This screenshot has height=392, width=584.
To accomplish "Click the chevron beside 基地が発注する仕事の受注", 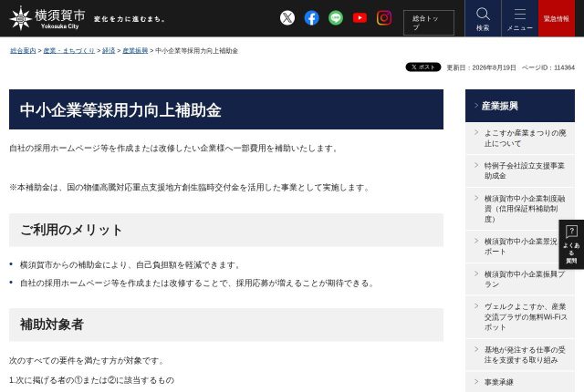I will [476, 349].
